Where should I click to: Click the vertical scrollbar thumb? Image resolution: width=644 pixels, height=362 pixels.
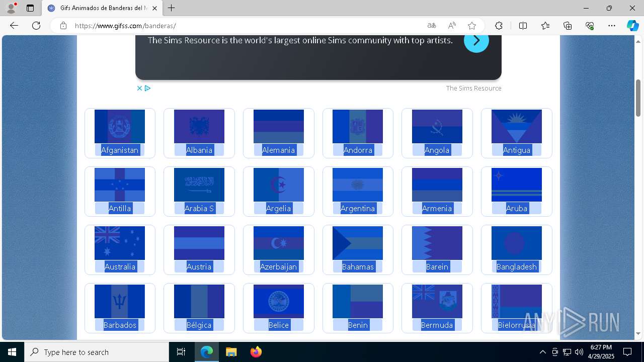[x=638, y=98]
